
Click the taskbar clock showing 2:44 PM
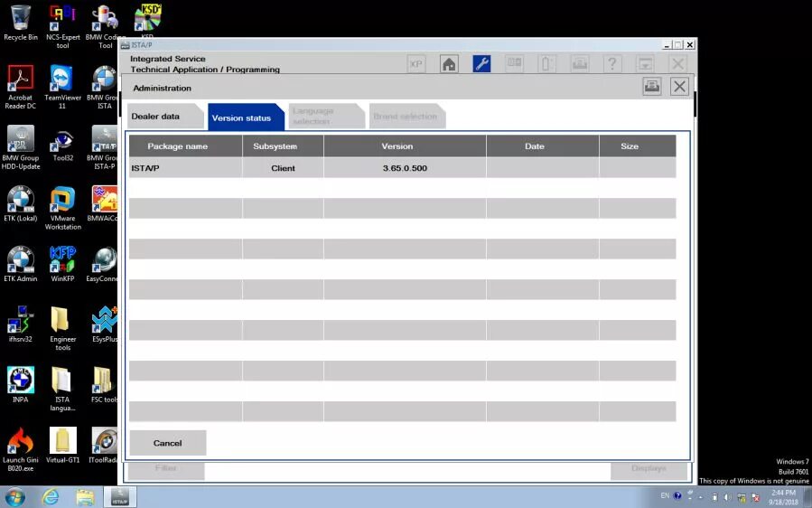click(783, 497)
